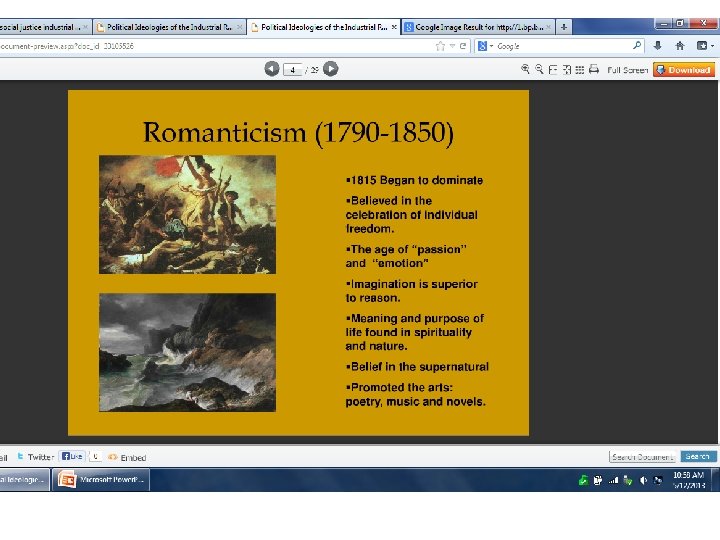Close the social justice industrial tab
This screenshot has width=720, height=540.
(x=85, y=27)
